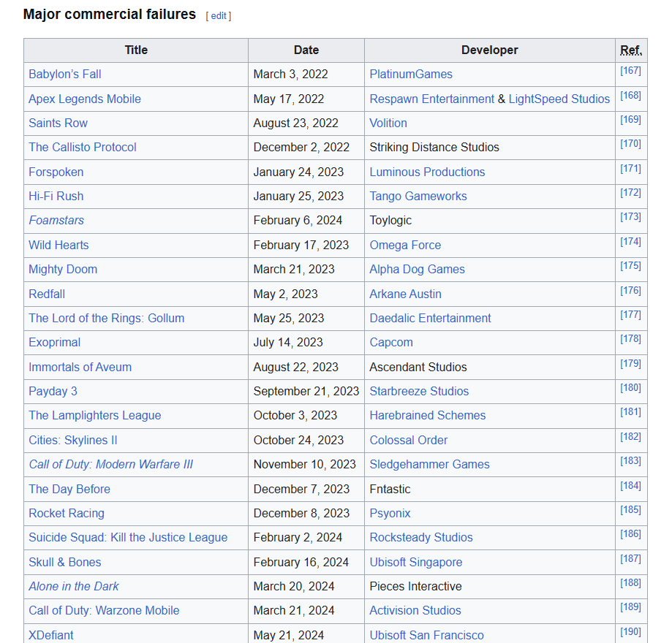Open the Rocket Racing link

(67, 513)
